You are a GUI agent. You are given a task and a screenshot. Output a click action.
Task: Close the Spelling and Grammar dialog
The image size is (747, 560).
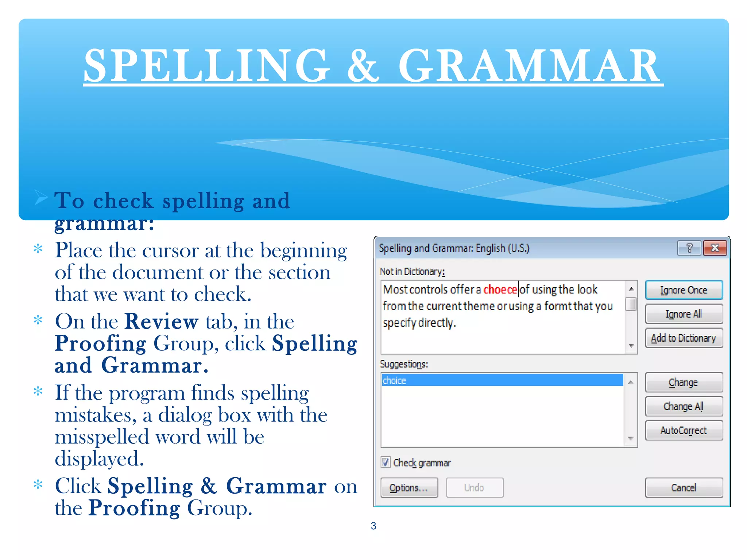tap(715, 248)
